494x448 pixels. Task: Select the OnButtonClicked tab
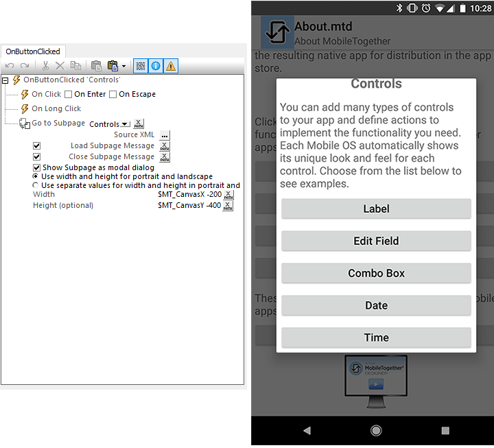click(33, 51)
